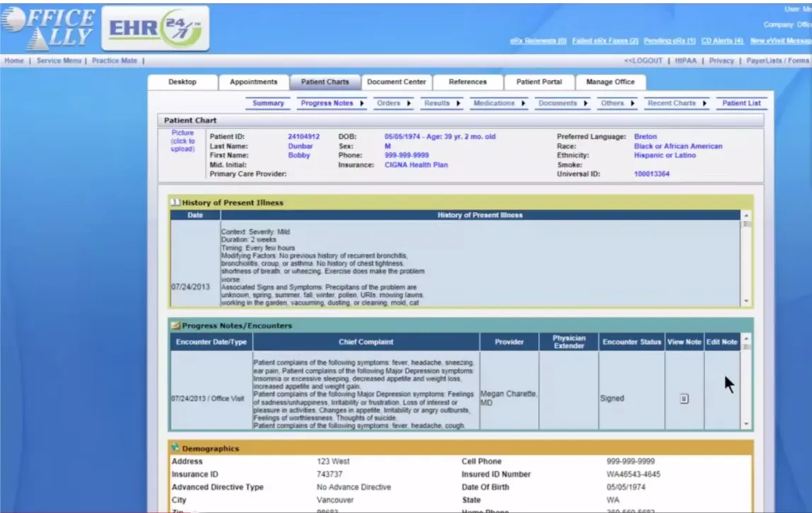Click the Picture click to upload link
Image resolution: width=812 pixels, height=513 pixels.
pos(183,141)
